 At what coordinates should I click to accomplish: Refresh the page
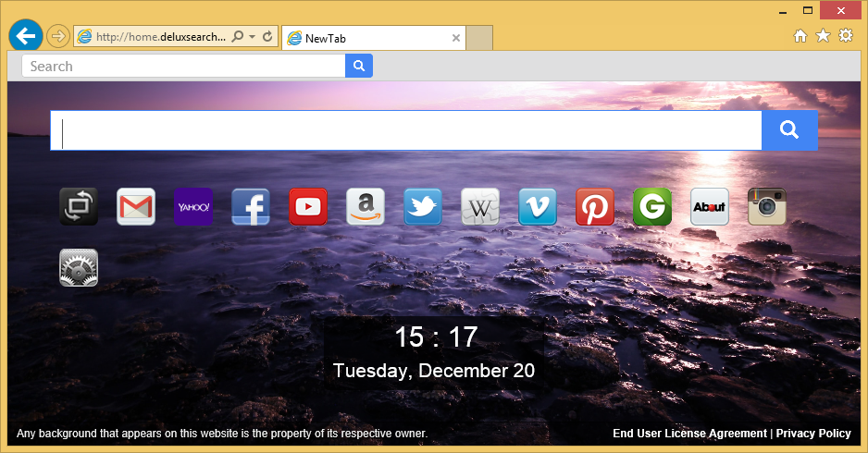(267, 36)
